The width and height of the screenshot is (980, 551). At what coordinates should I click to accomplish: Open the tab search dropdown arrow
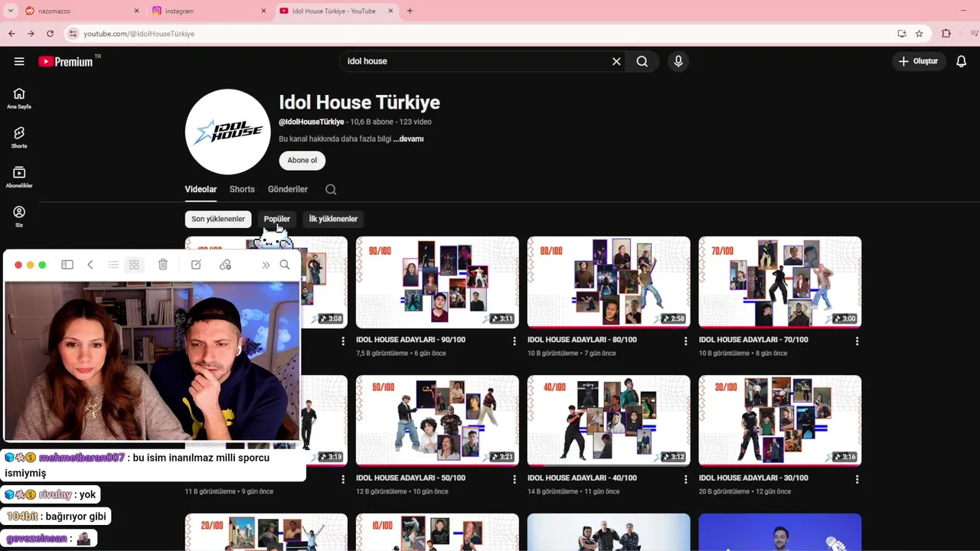[x=11, y=11]
